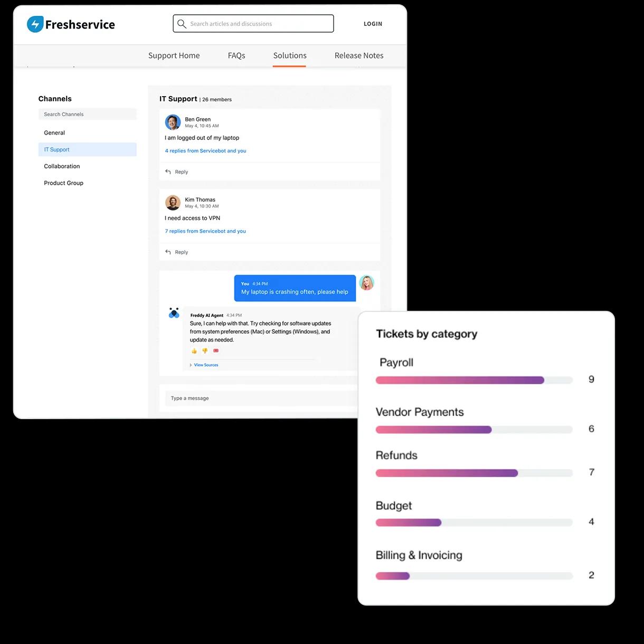Click the 'Tickets by category' heading

(427, 334)
